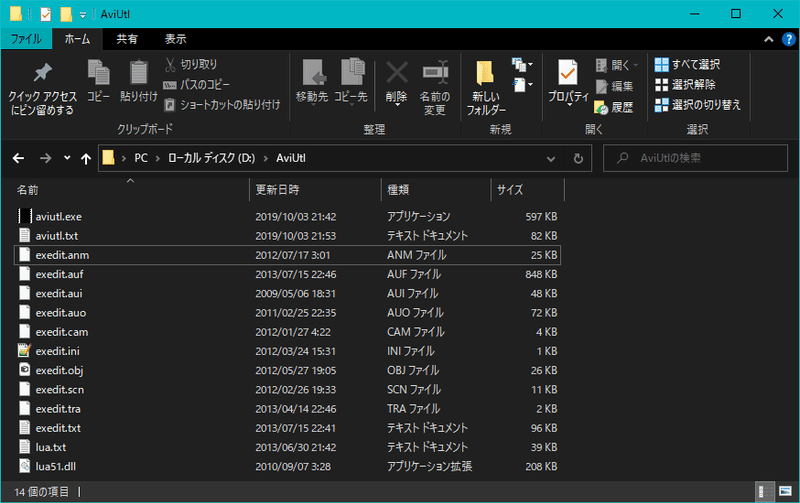The width and height of the screenshot is (800, 503).
Task: Open the ファイル (File) tab
Action: [26, 39]
